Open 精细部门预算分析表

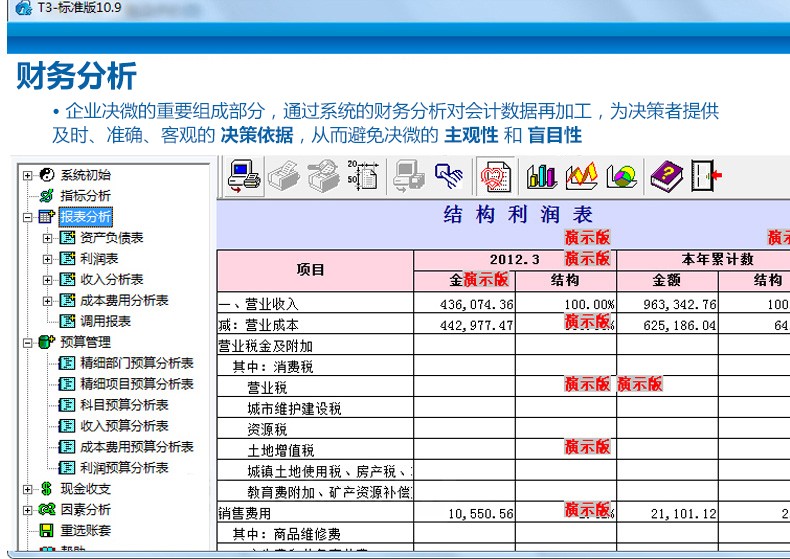137,363
